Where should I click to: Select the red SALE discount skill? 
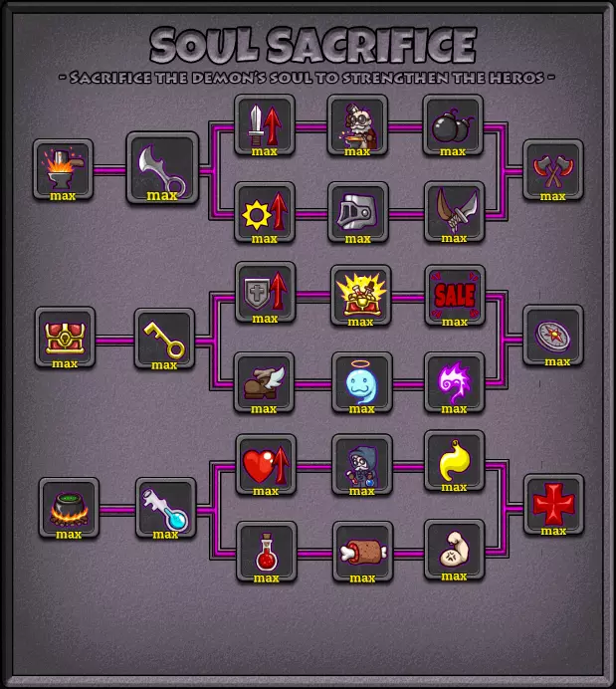[x=455, y=296]
